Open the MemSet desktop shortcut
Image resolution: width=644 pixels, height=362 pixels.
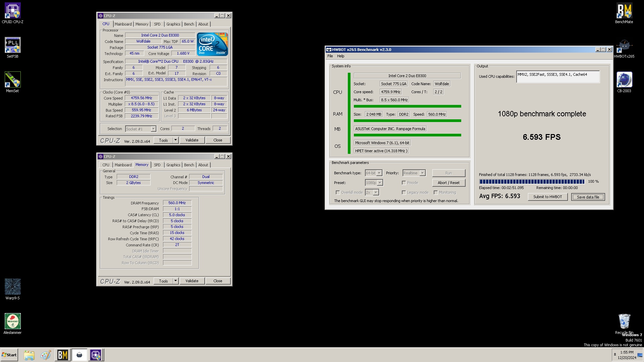[12, 82]
